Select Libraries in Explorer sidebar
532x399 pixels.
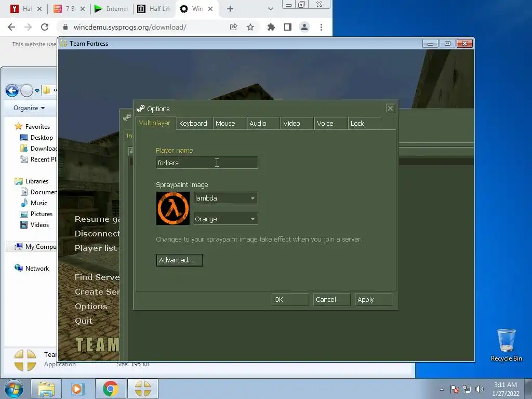pos(32,181)
